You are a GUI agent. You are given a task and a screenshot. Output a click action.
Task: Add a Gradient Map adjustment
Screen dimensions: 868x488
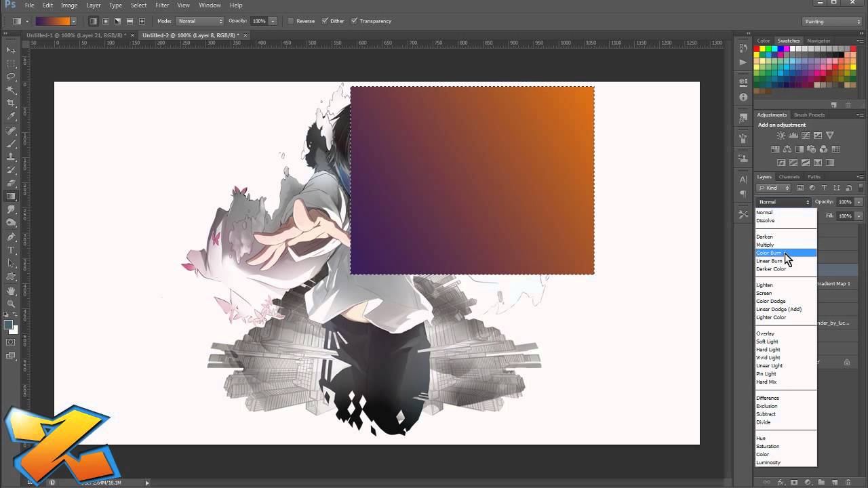pyautogui.click(x=830, y=163)
